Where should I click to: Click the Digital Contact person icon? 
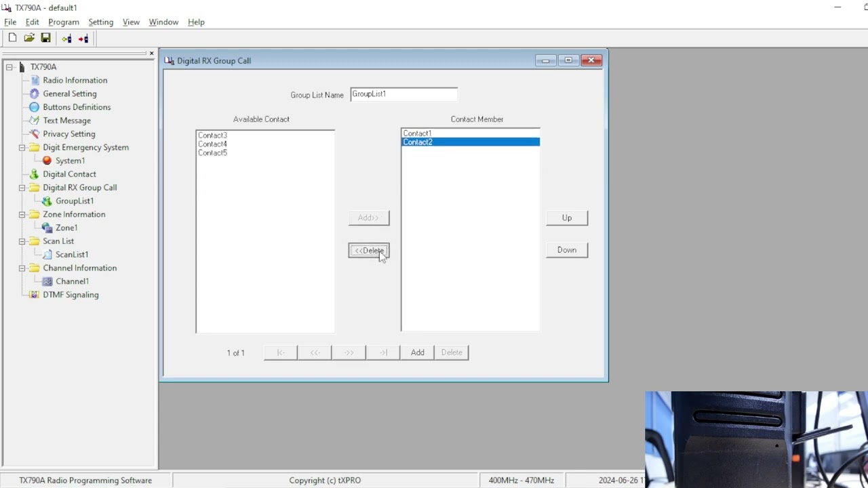(x=34, y=174)
